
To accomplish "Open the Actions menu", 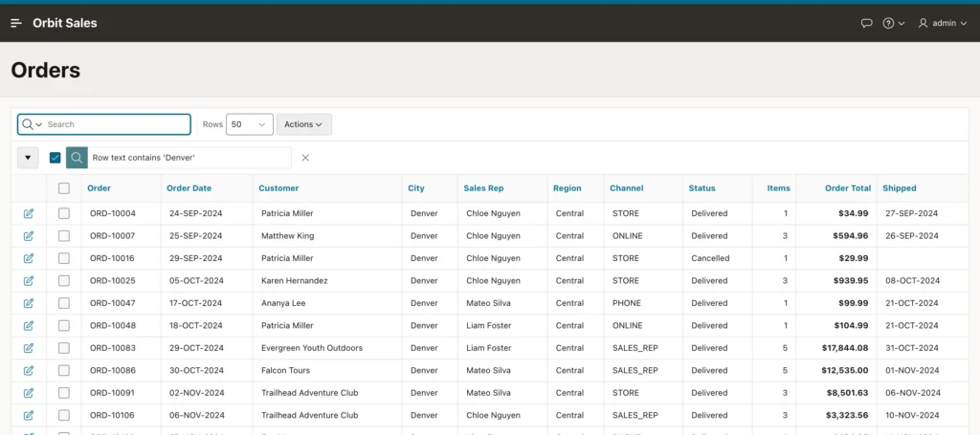I will pos(303,124).
